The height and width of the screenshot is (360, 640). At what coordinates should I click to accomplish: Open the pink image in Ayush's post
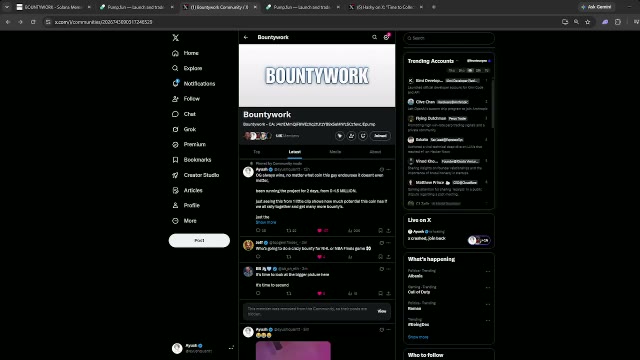click(x=293, y=351)
